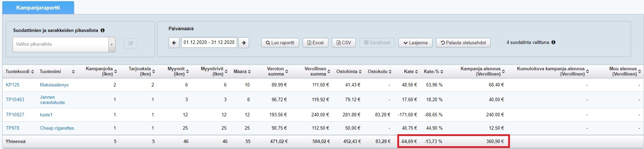Reset filters with Palauta oletusehdot

pyautogui.click(x=463, y=43)
